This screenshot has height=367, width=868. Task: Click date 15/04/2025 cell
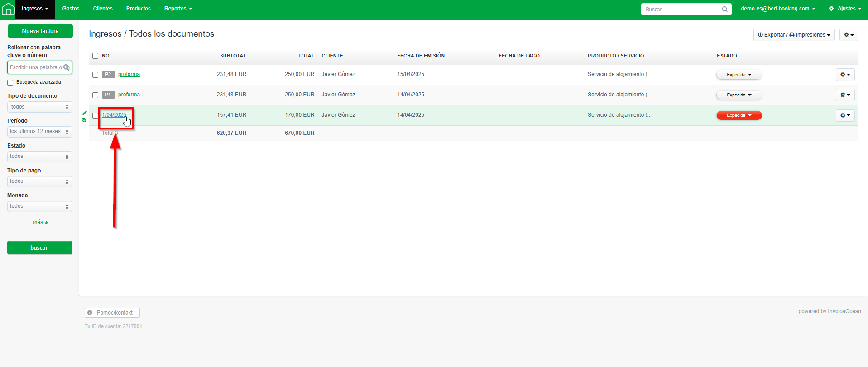coord(411,74)
